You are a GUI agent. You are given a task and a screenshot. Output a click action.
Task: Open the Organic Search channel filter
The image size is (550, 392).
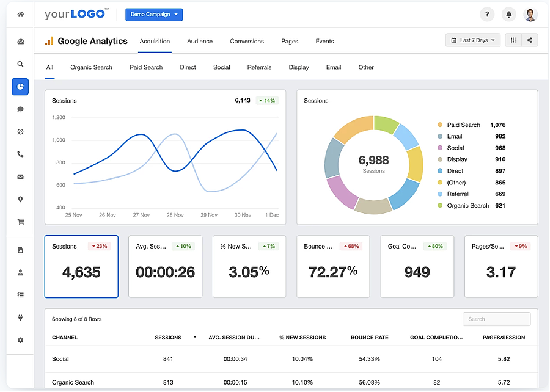tap(91, 67)
